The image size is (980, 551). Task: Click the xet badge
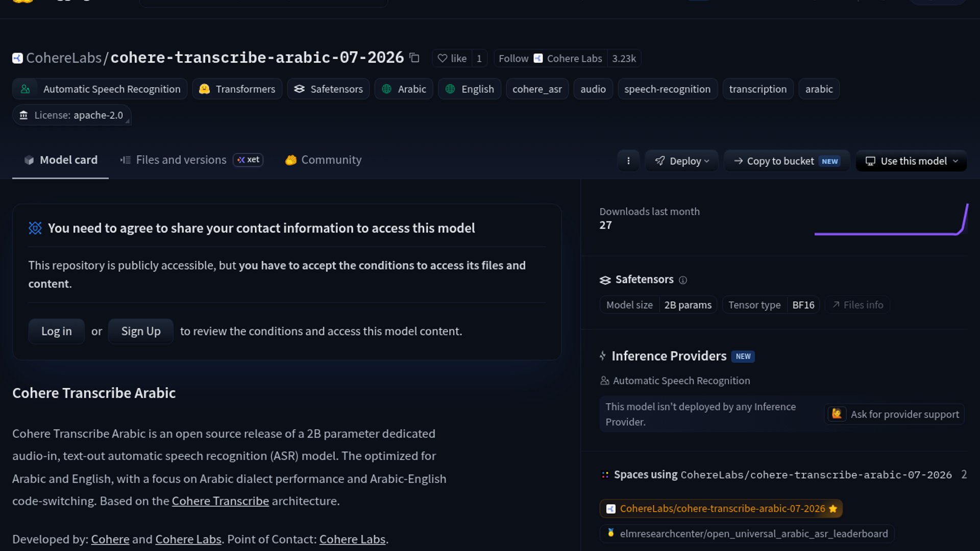pos(248,160)
